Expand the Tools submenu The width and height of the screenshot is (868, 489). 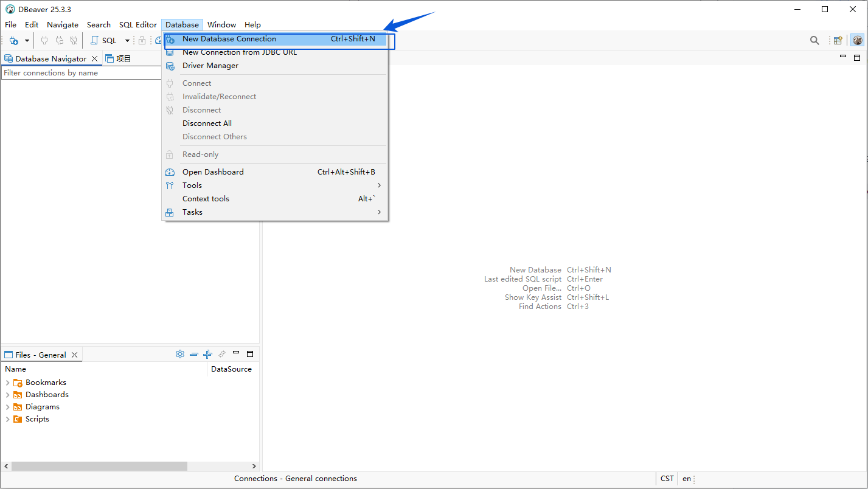coord(275,186)
